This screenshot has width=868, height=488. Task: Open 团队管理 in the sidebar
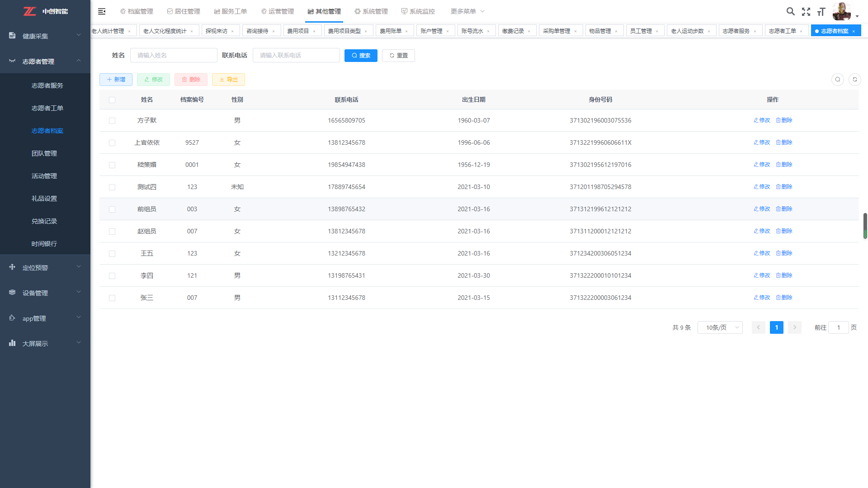click(44, 153)
